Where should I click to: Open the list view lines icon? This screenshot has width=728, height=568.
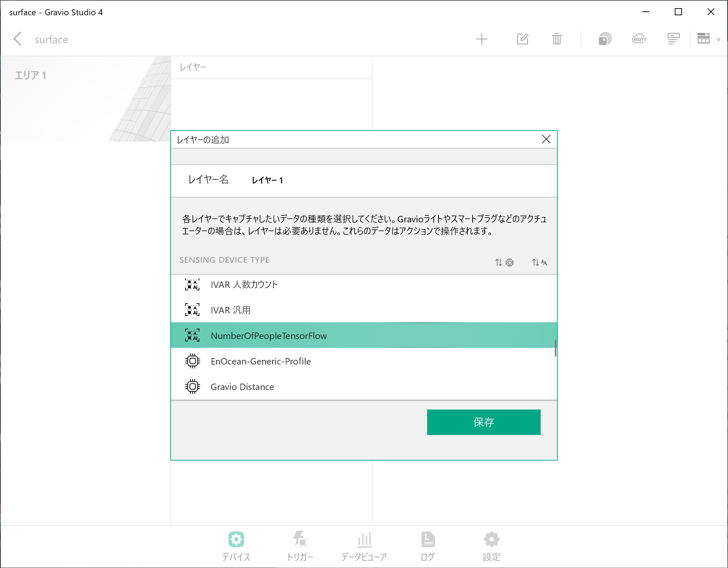[x=673, y=39]
